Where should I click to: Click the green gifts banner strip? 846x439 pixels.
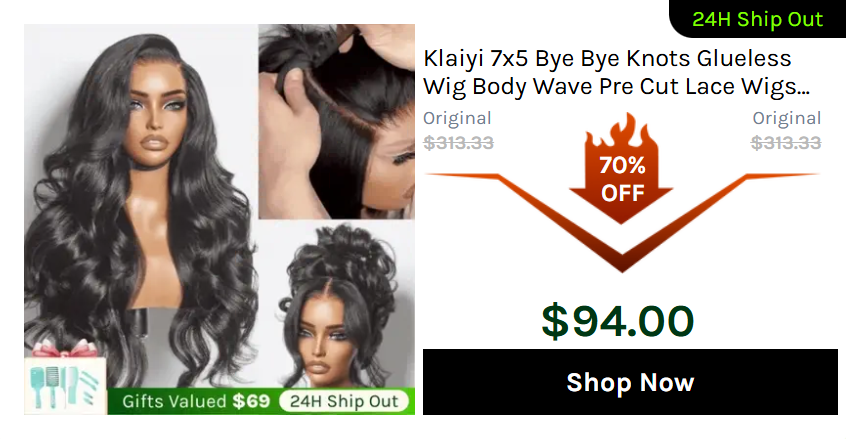click(261, 401)
